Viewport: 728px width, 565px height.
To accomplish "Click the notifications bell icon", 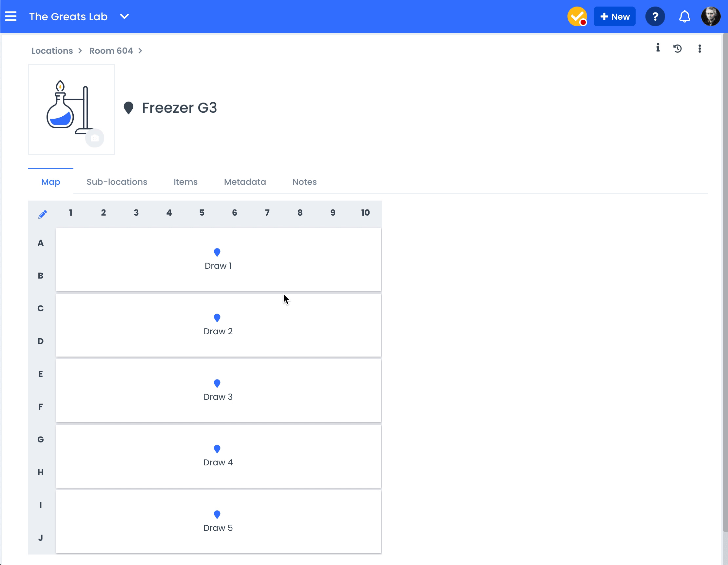I will pos(684,16).
